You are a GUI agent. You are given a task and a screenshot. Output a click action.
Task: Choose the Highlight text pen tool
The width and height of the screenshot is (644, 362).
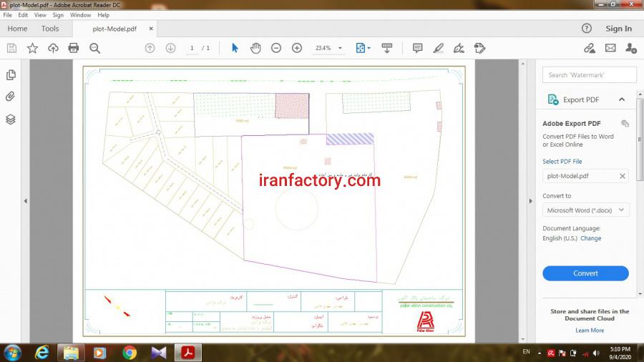click(438, 48)
